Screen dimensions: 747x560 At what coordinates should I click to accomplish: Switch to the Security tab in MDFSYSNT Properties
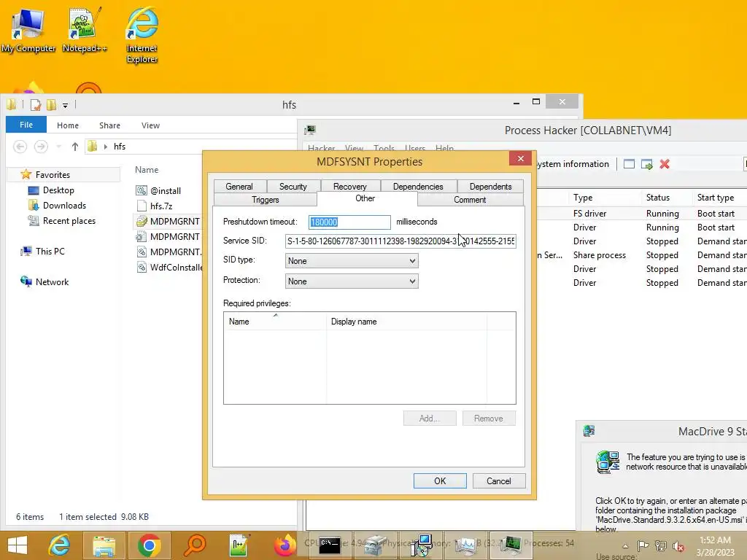293,186
